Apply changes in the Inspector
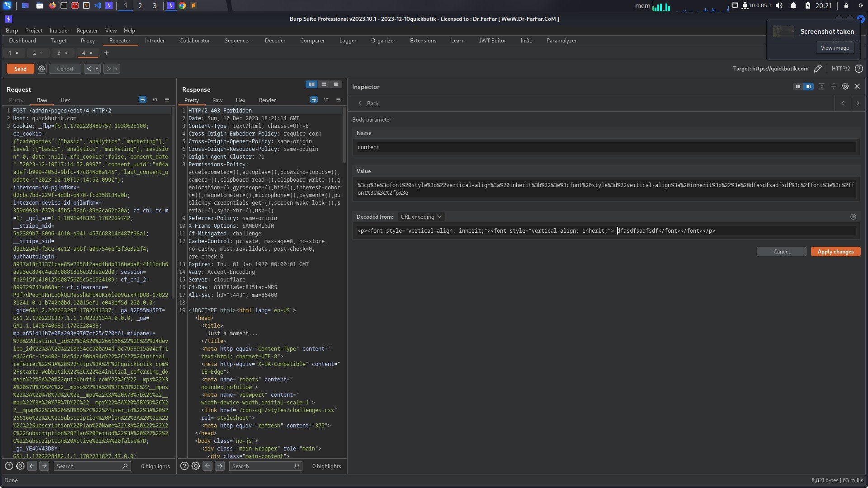Viewport: 868px width, 488px height. [835, 252]
